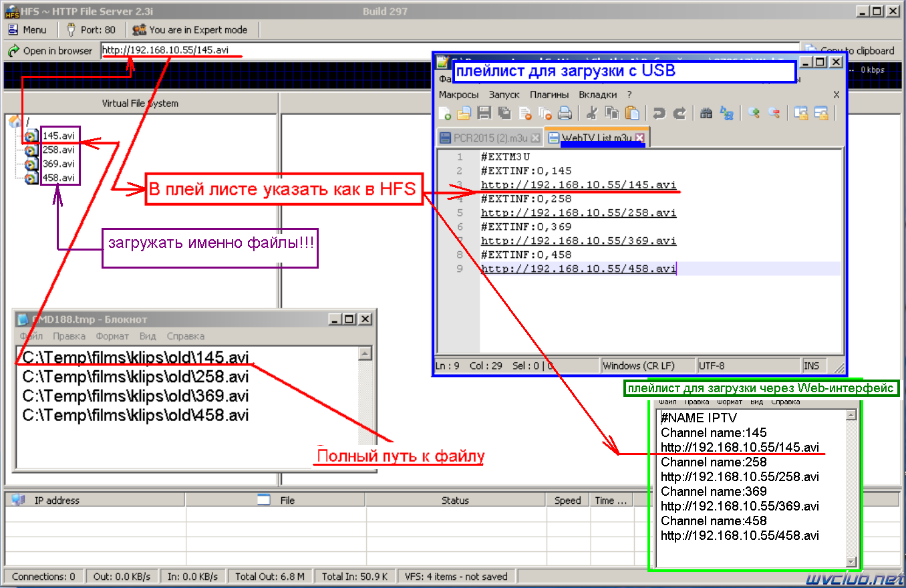Click C:\Temp\films\klips\old\258.avi line in Notepad
The height and width of the screenshot is (588, 906).
coord(136,376)
